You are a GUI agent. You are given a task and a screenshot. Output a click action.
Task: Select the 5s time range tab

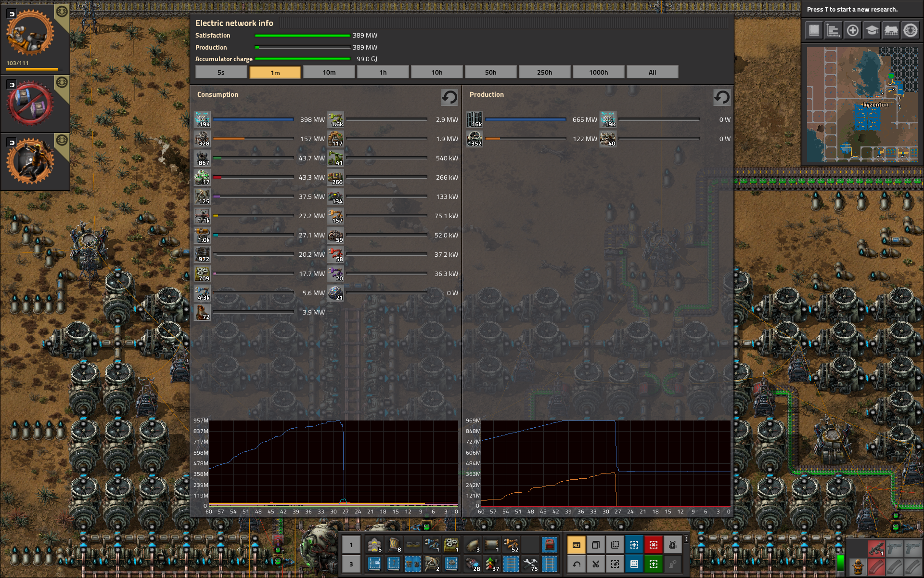[x=221, y=72]
